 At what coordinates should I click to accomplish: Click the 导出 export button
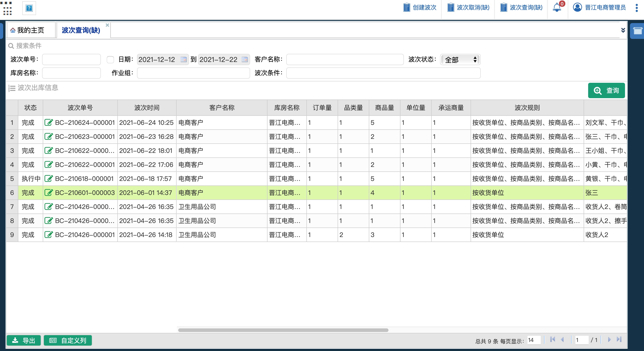[24, 340]
